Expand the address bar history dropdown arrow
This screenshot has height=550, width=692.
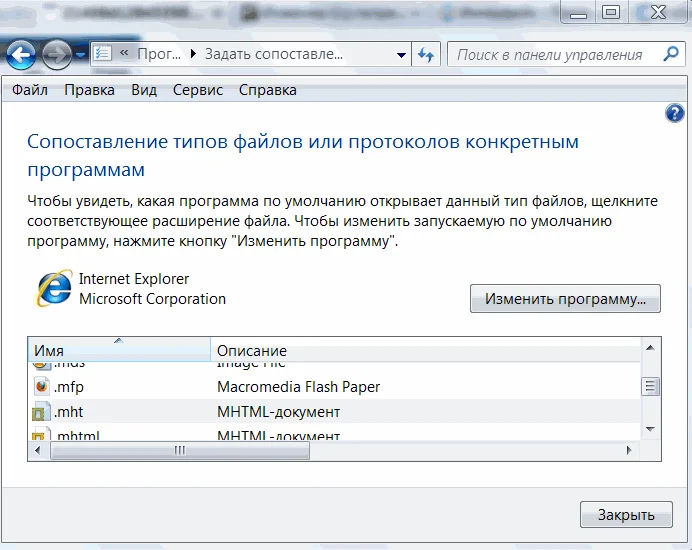402,55
